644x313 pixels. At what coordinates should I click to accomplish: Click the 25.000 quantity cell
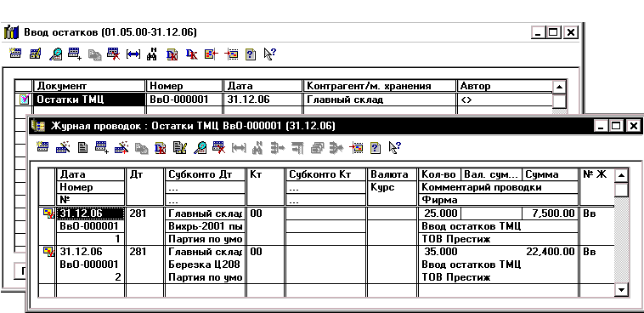click(x=439, y=213)
